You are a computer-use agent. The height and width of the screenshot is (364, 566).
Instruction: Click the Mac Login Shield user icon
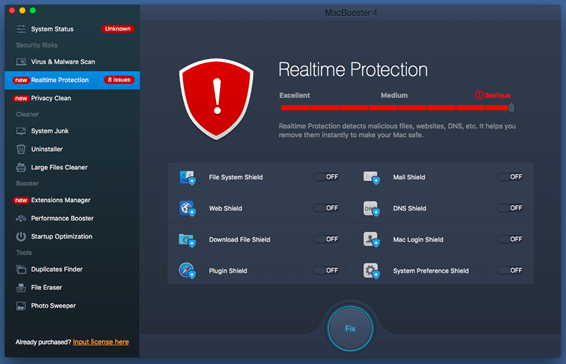[x=371, y=239]
